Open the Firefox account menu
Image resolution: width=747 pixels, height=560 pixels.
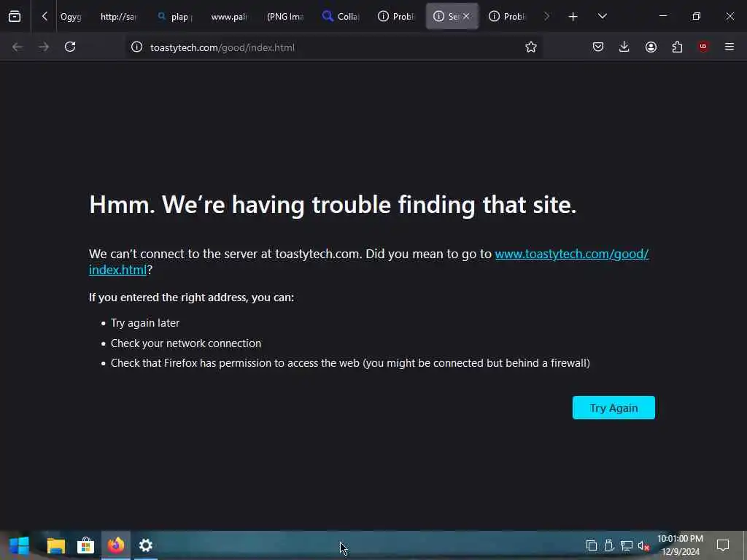pyautogui.click(x=651, y=47)
